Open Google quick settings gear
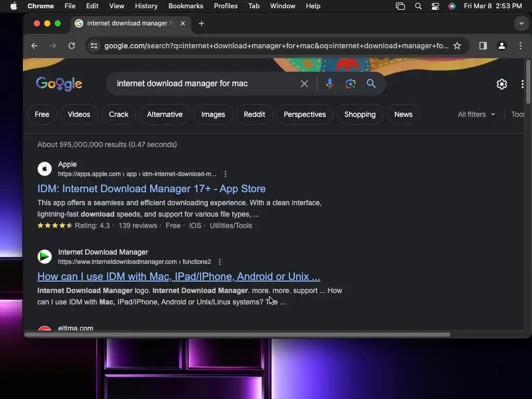The image size is (532, 399). tap(502, 84)
